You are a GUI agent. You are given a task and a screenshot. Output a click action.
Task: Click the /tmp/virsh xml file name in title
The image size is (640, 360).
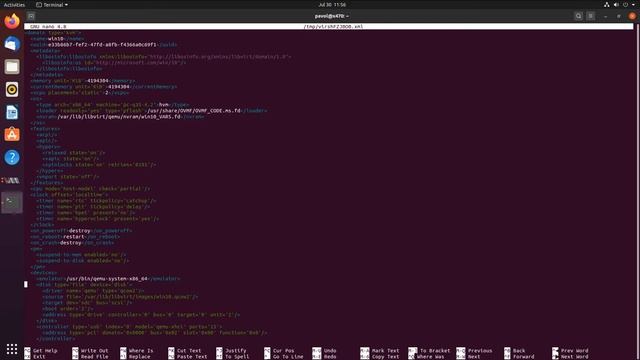pos(333,27)
